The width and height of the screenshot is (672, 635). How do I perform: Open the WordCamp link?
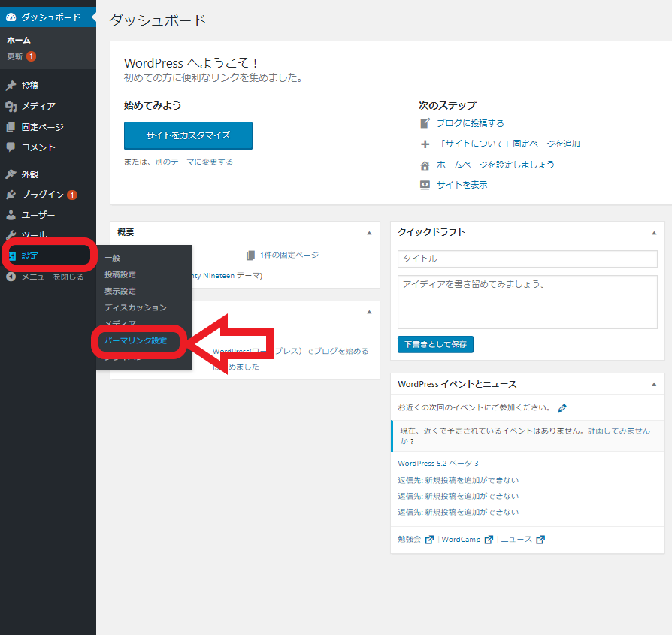(x=461, y=540)
